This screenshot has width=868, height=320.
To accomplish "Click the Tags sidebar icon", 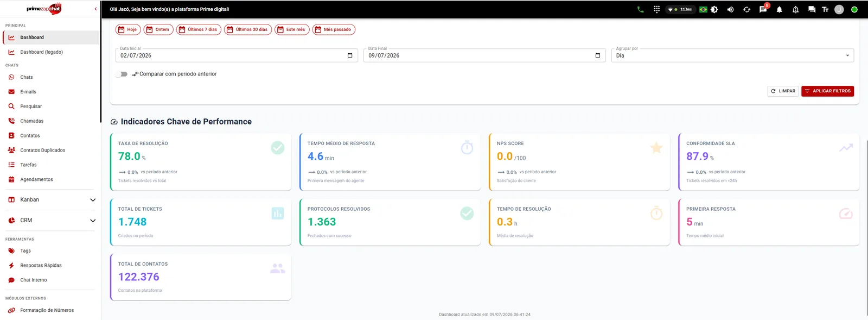I will point(11,251).
